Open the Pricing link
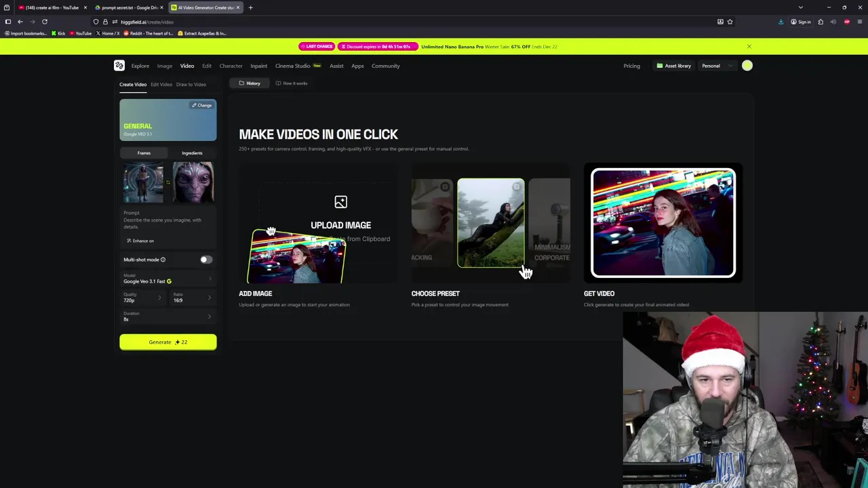 [631, 66]
